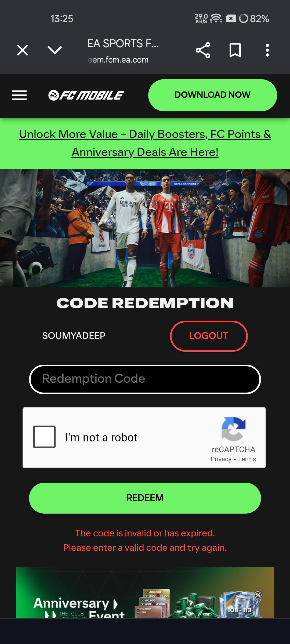
Task: Open the hamburger navigation menu
Action: [19, 95]
